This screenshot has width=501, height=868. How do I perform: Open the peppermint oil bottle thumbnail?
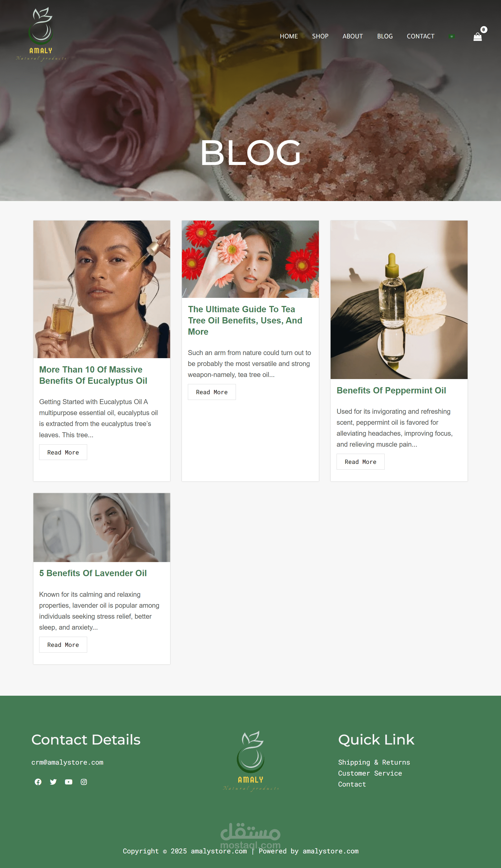399,299
